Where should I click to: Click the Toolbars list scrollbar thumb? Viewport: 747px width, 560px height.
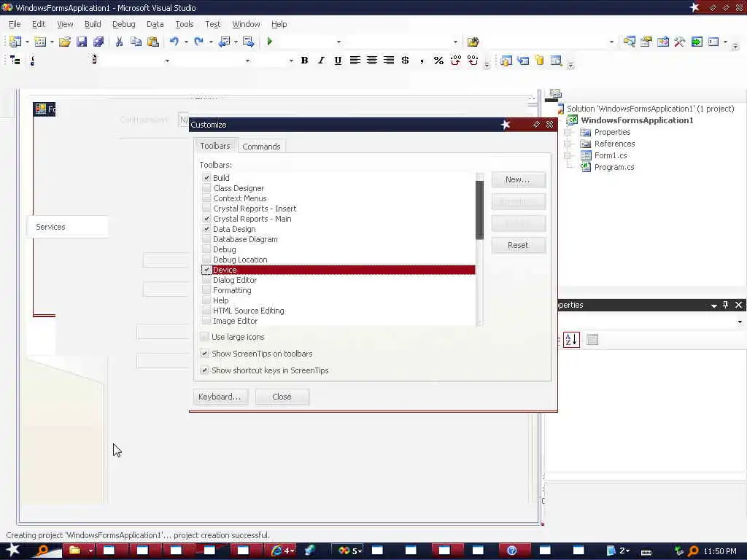[479, 210]
